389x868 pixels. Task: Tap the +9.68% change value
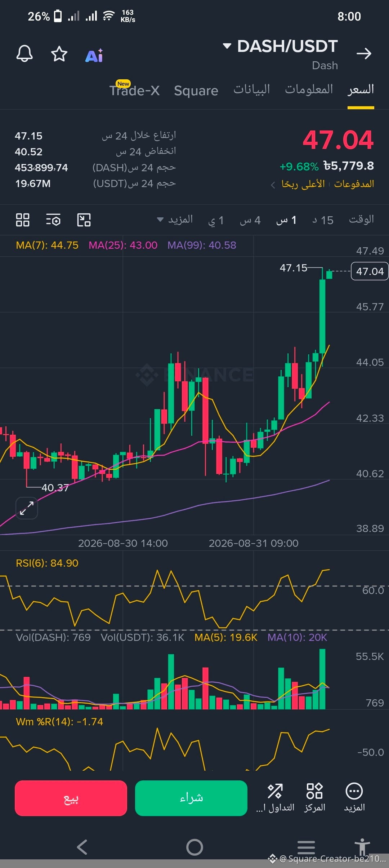pyautogui.click(x=299, y=167)
